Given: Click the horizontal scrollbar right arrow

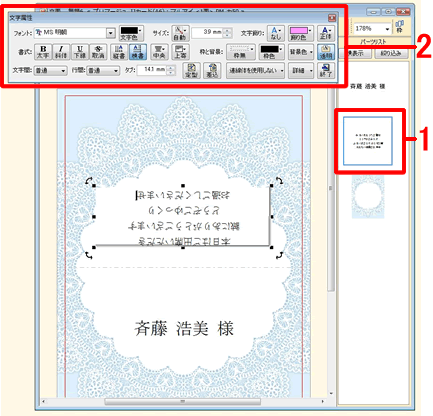Looking at the screenshot, I should (322, 402).
